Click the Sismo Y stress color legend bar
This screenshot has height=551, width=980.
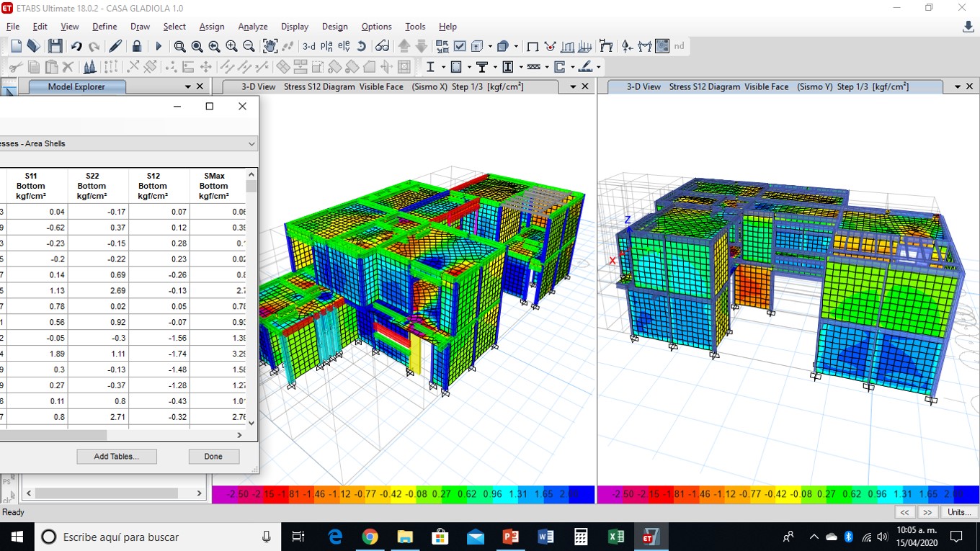point(788,495)
